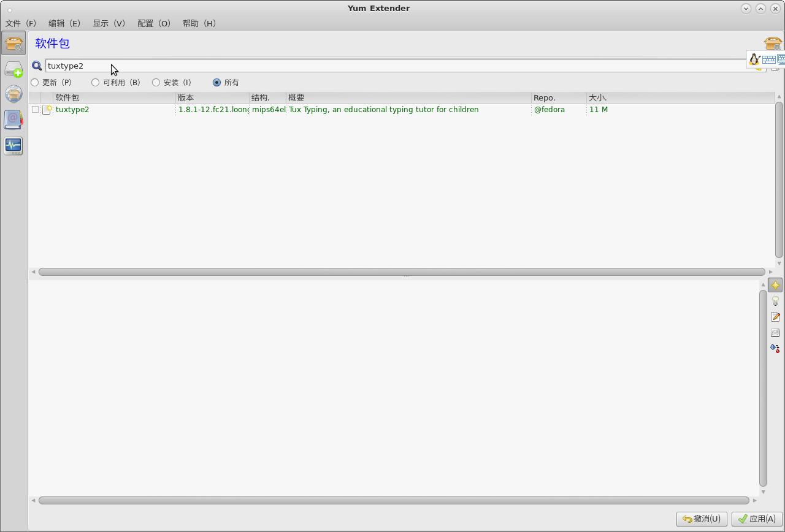Check the tuxtype2 package checkbox

(x=35, y=110)
